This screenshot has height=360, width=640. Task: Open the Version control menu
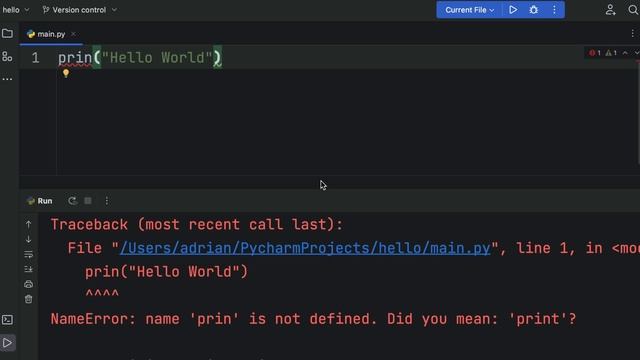pyautogui.click(x=79, y=10)
